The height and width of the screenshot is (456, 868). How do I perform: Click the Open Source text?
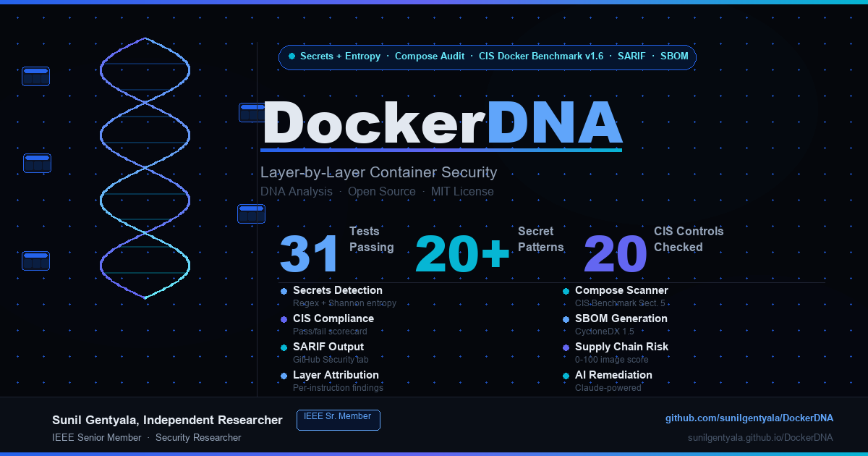[382, 192]
